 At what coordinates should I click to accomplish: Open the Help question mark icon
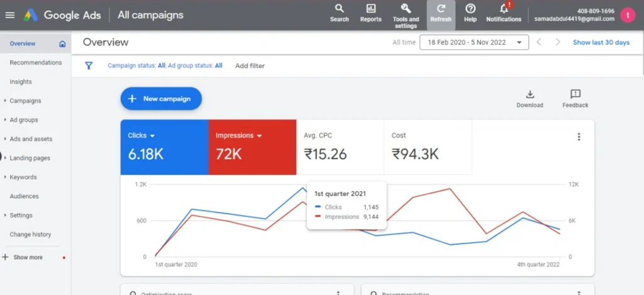pyautogui.click(x=470, y=9)
